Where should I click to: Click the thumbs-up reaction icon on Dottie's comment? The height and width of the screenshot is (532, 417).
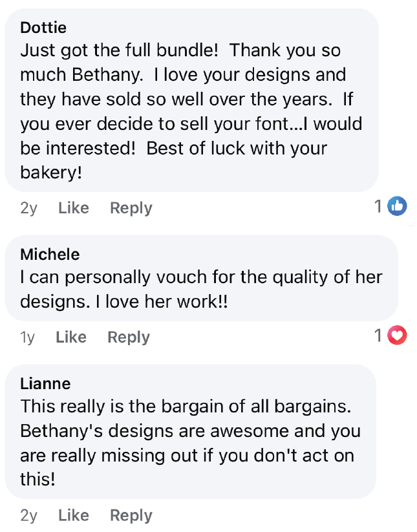[397, 207]
